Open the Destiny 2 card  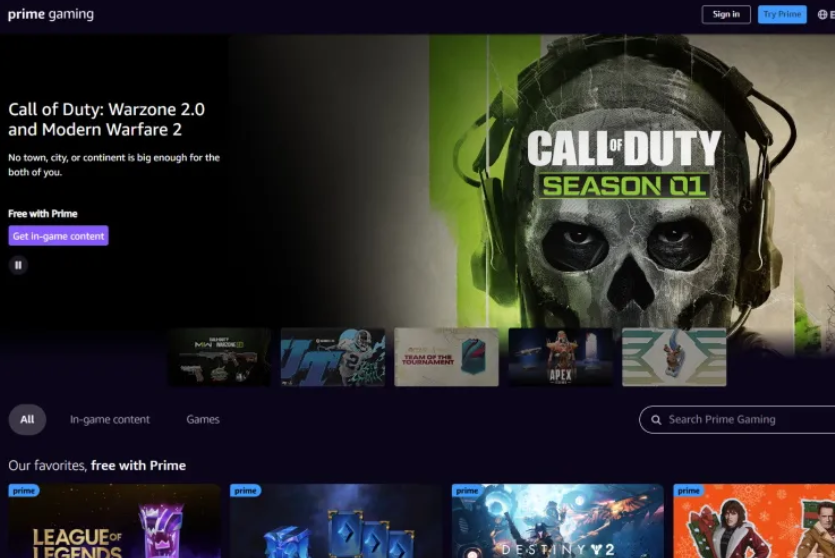pyautogui.click(x=558, y=521)
